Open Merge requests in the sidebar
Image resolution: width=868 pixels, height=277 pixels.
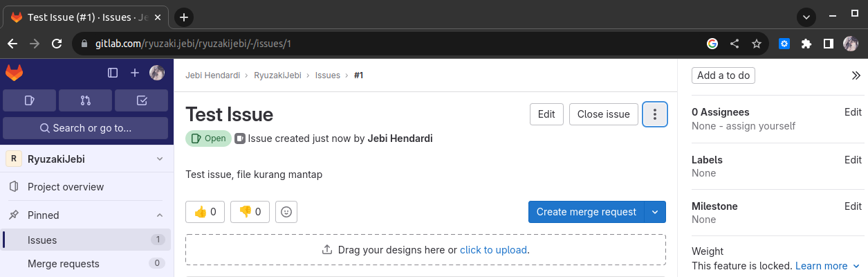point(64,264)
